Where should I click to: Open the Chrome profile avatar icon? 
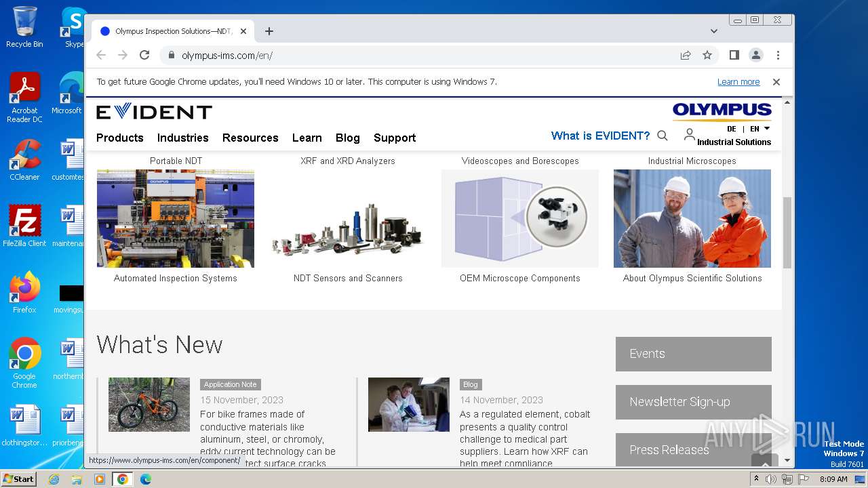pyautogui.click(x=756, y=55)
